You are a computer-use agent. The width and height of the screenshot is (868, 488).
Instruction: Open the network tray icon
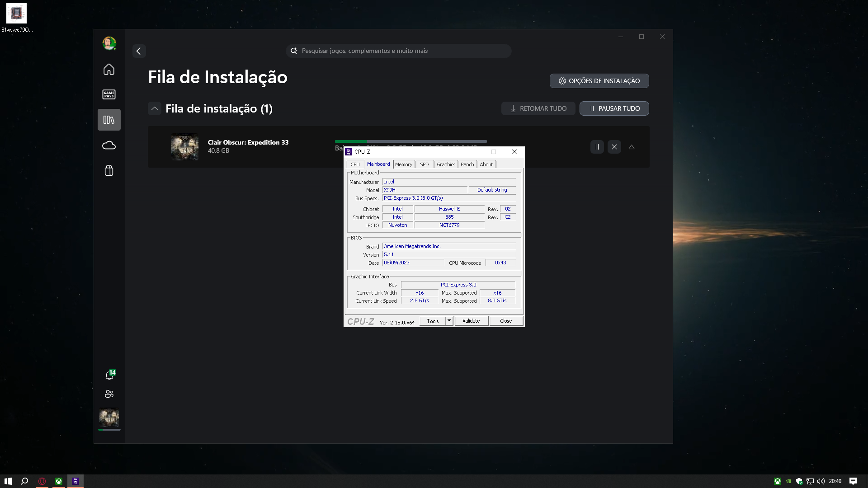coord(810,481)
